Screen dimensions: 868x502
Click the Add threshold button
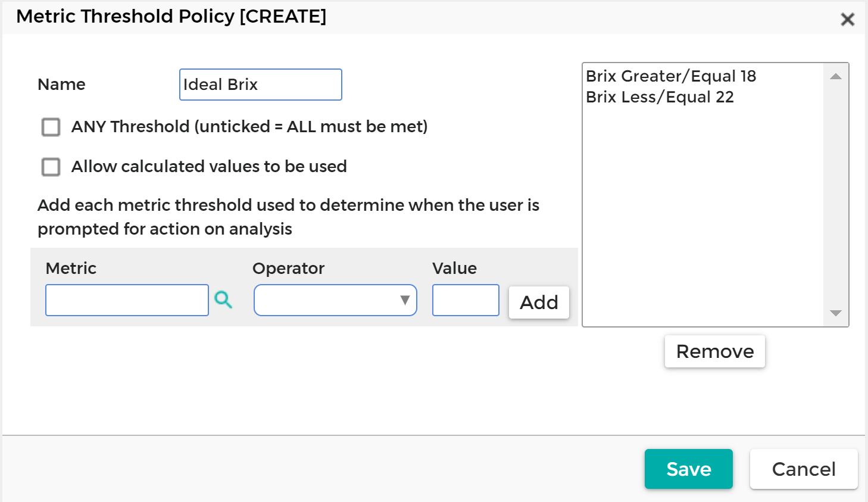click(x=539, y=303)
